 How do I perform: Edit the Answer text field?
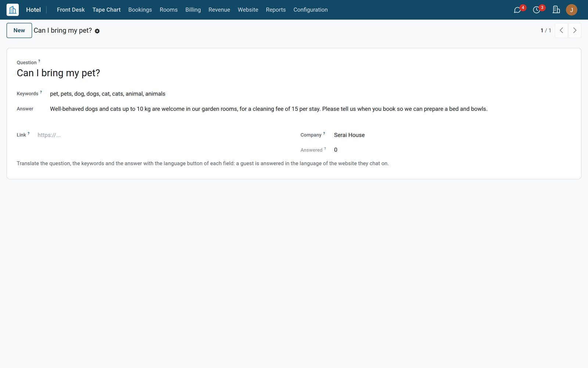click(x=311, y=109)
